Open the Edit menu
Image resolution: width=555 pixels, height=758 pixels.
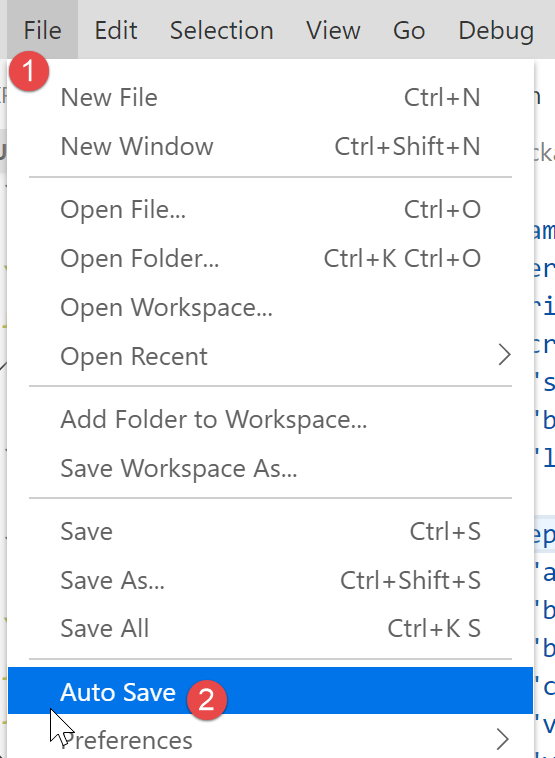[116, 30]
